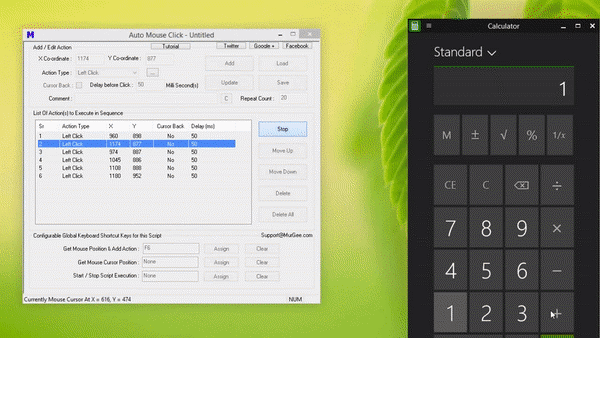This screenshot has width=600, height=407.
Task: Click the minus button in Calculator
Action: point(557,271)
